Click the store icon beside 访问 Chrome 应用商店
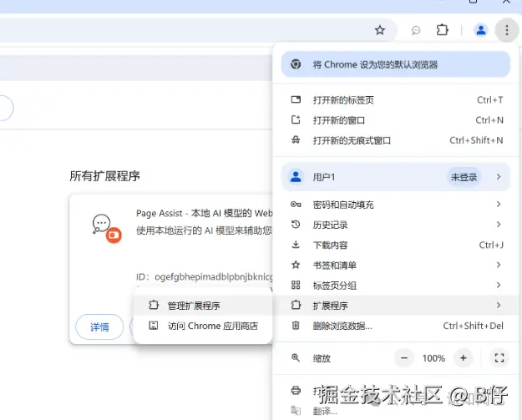The image size is (522, 420). (x=154, y=325)
